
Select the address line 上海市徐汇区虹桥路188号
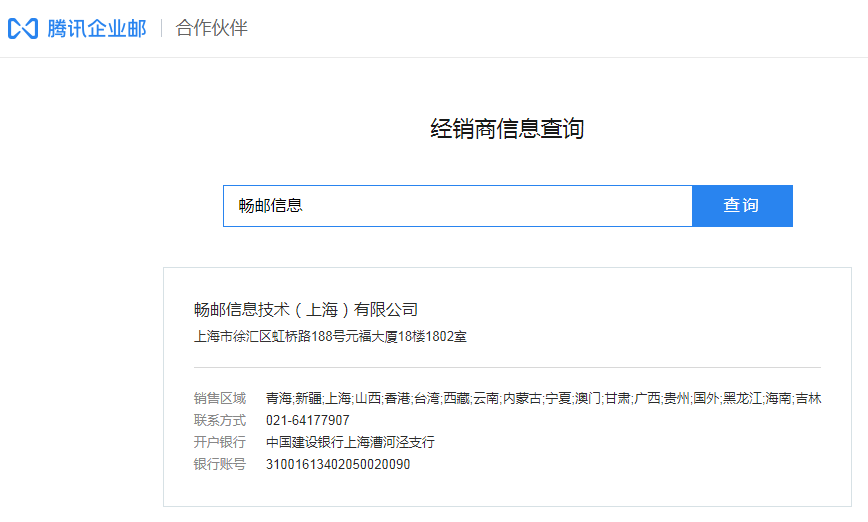(x=330, y=336)
